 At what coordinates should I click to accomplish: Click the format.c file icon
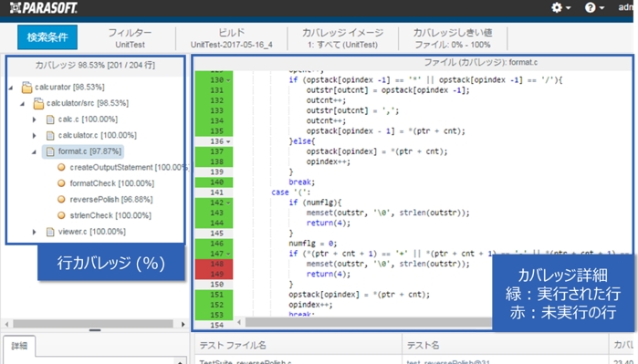[x=50, y=151]
